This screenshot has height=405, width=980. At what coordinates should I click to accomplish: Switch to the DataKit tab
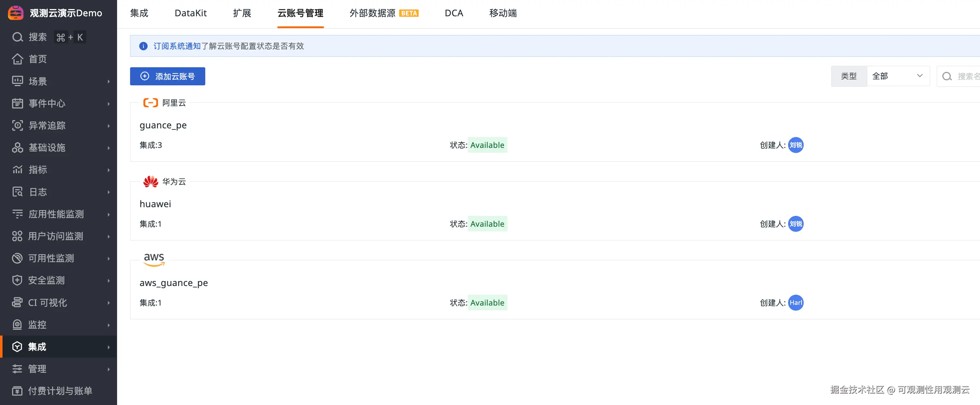(x=190, y=13)
